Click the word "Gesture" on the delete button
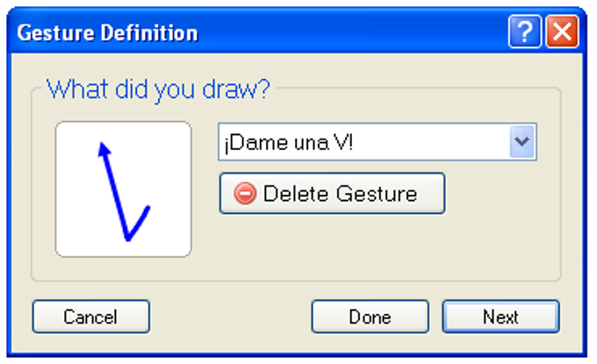This screenshot has height=364, width=597. coord(377,194)
